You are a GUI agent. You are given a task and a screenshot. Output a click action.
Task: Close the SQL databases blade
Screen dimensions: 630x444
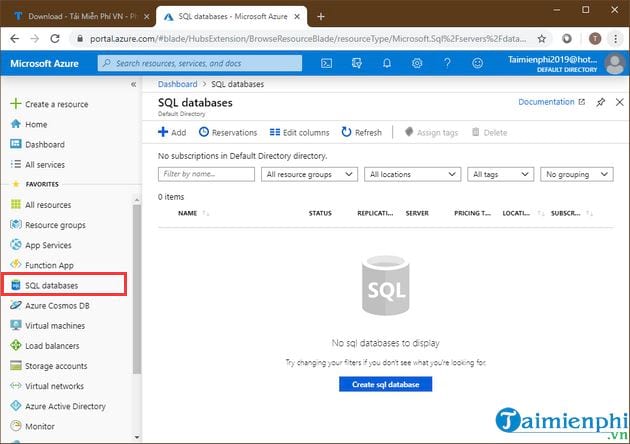[x=620, y=102]
